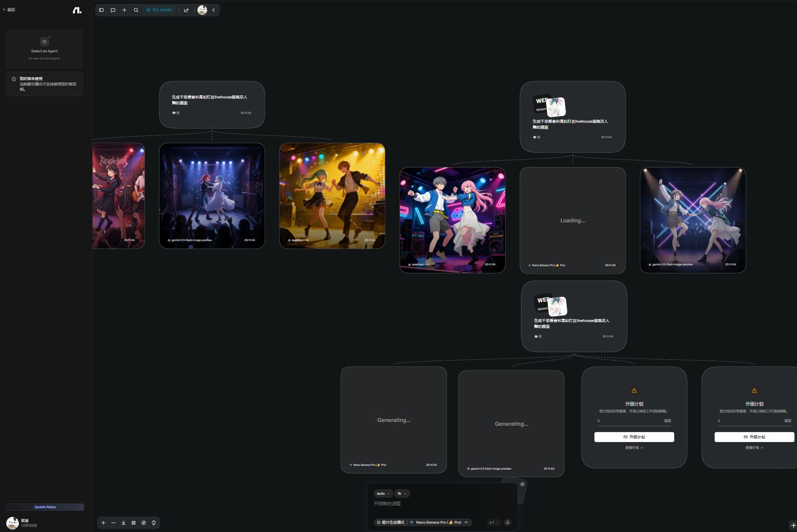The height and width of the screenshot is (532, 797).
Task: Click the search magnifier icon
Action: click(136, 10)
